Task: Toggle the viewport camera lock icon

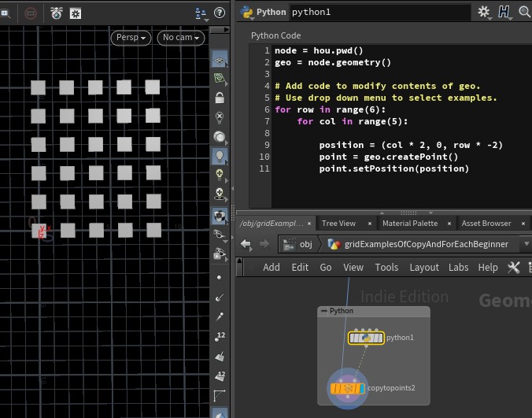Action: click(x=220, y=98)
